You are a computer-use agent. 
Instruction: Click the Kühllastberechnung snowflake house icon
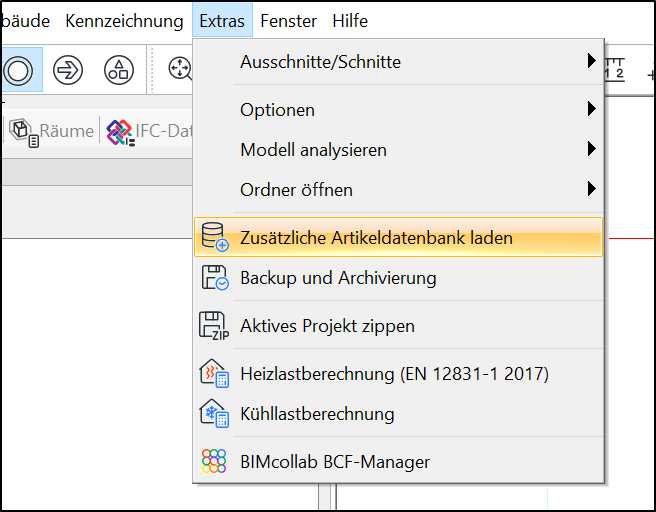point(214,413)
